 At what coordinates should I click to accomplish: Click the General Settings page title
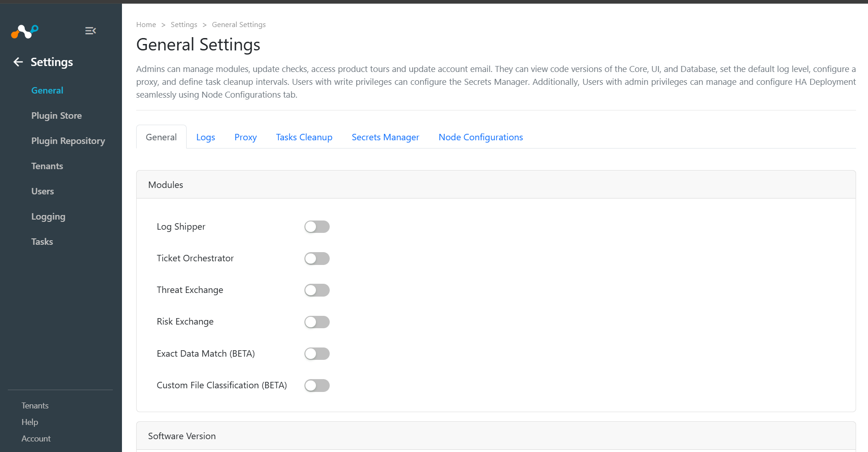pos(198,45)
